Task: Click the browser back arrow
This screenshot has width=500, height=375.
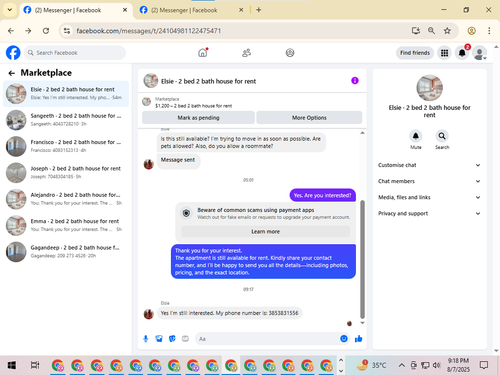Action: 11,31
